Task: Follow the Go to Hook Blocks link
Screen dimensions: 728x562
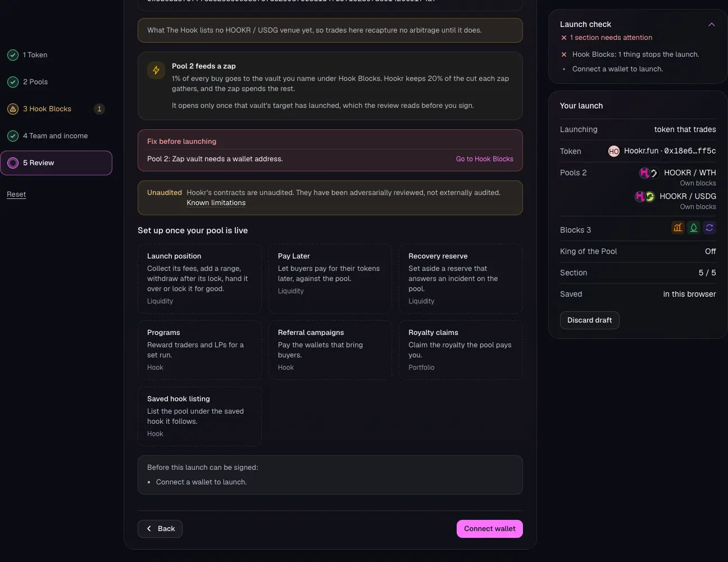Action: point(485,159)
